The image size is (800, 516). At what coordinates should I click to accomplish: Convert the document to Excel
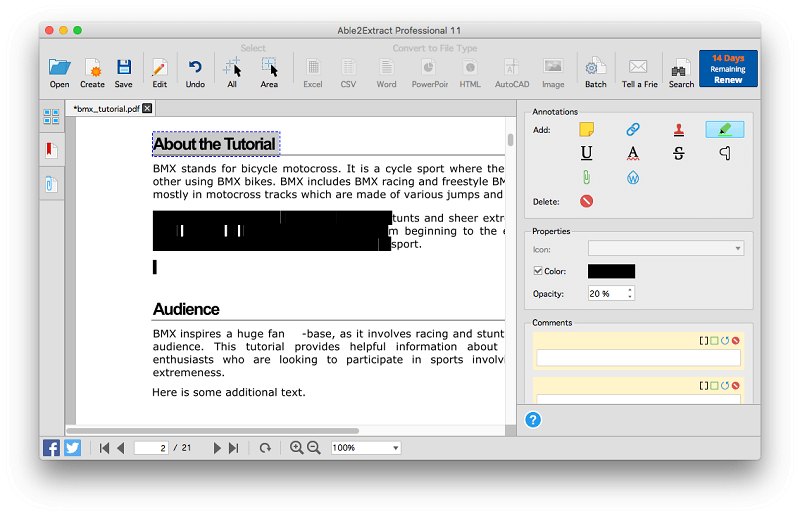point(313,73)
